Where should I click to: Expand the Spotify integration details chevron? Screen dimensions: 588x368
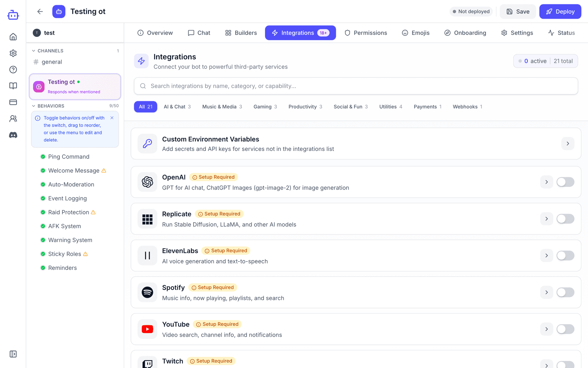tap(546, 292)
